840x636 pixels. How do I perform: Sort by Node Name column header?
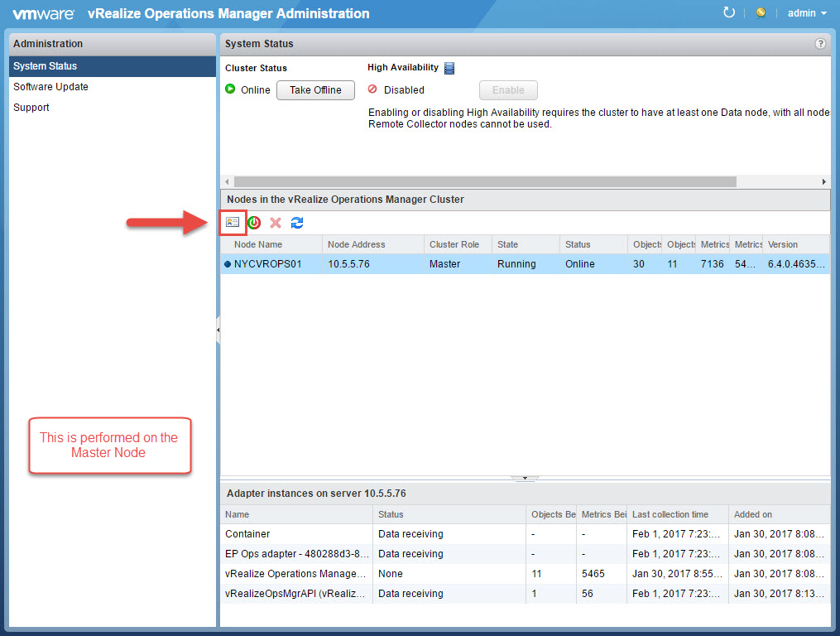tap(271, 244)
